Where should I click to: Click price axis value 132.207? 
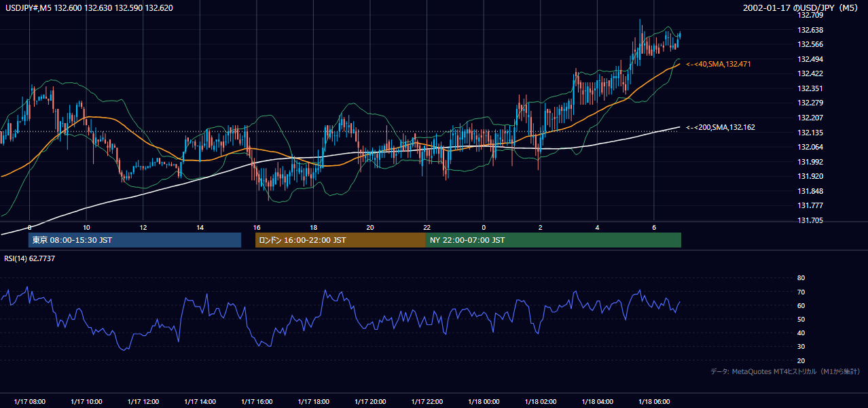[x=810, y=118]
